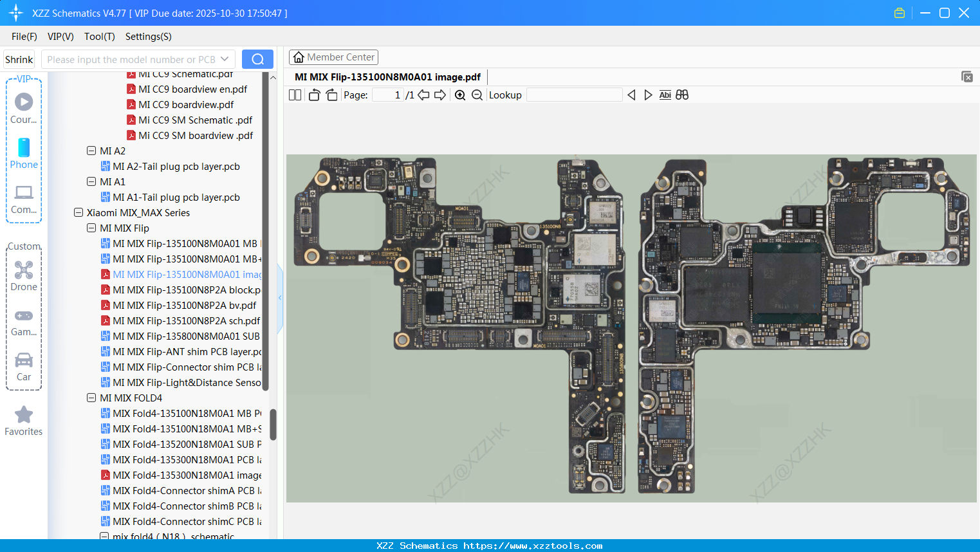Viewport: 980px width, 552px height.
Task: Click the Member Center button
Action: click(x=333, y=57)
